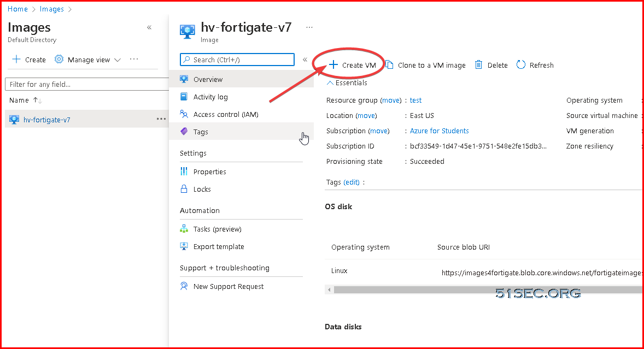Click the purple Tags icon
Image resolution: width=644 pixels, height=349 pixels.
click(x=184, y=132)
